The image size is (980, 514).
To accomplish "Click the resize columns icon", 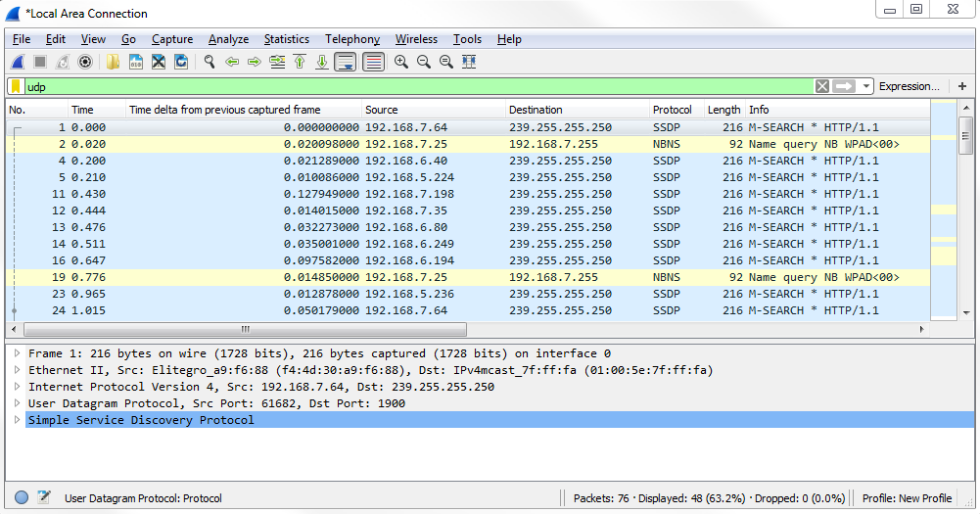I will [469, 62].
